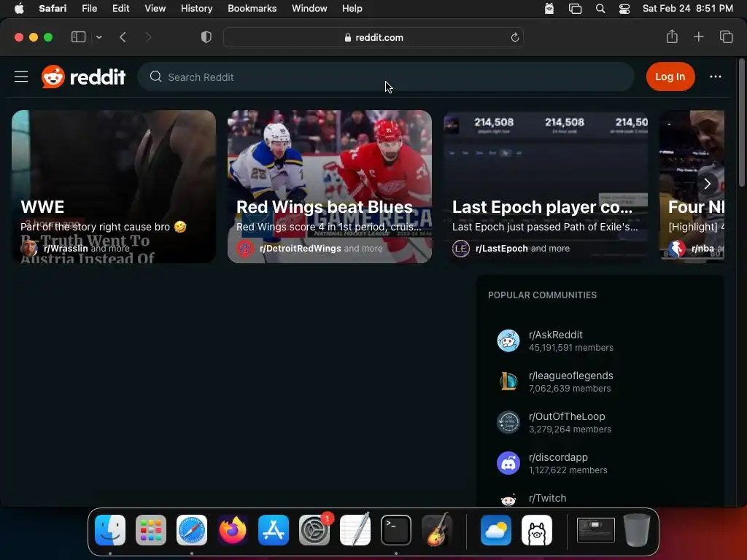Toggle Safari sidebar

[x=78, y=37]
